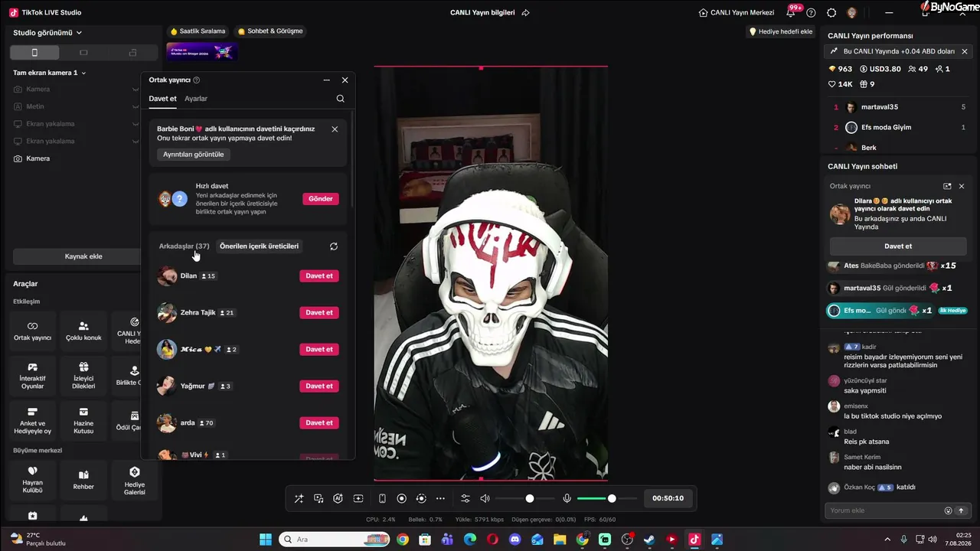Click the AI shield icon
The height and width of the screenshot is (551, 980).
338,498
